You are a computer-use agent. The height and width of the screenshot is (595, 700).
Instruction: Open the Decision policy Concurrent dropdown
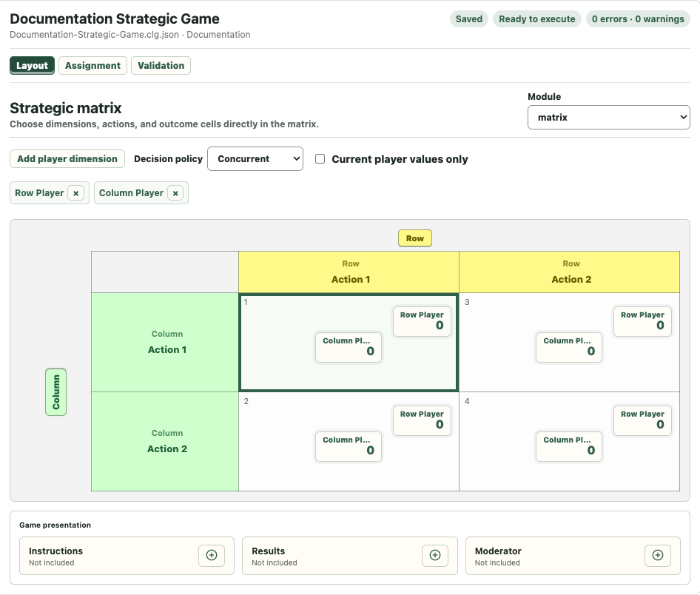(x=255, y=159)
